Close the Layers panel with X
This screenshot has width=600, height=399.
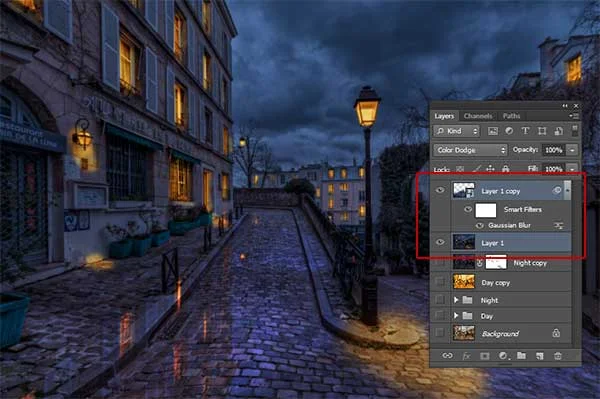click(x=576, y=106)
